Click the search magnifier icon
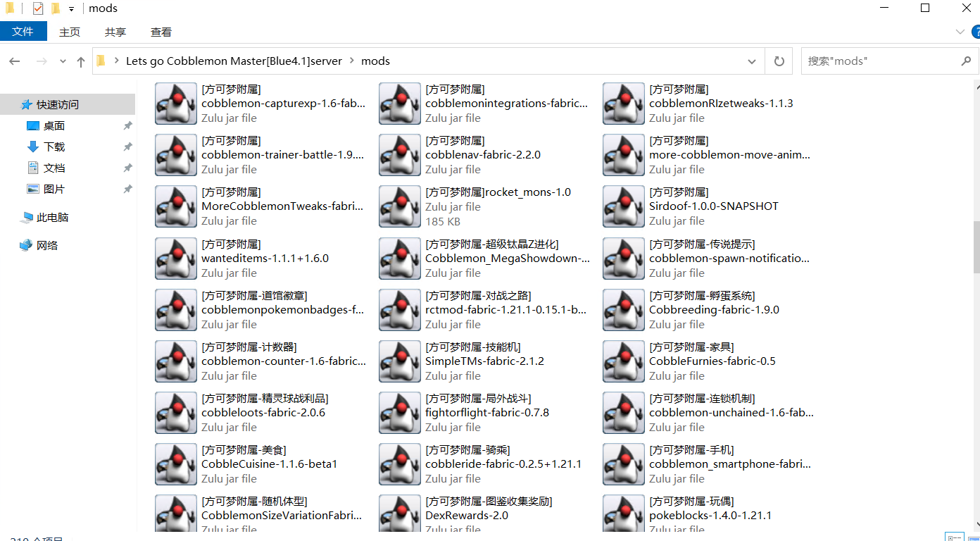980x541 pixels. [x=966, y=61]
